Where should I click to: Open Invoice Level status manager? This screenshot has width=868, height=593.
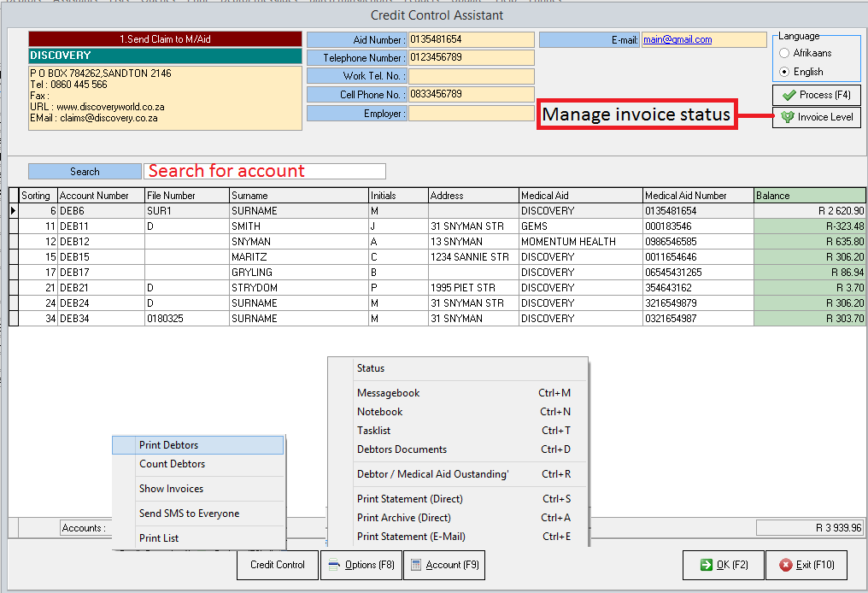816,117
